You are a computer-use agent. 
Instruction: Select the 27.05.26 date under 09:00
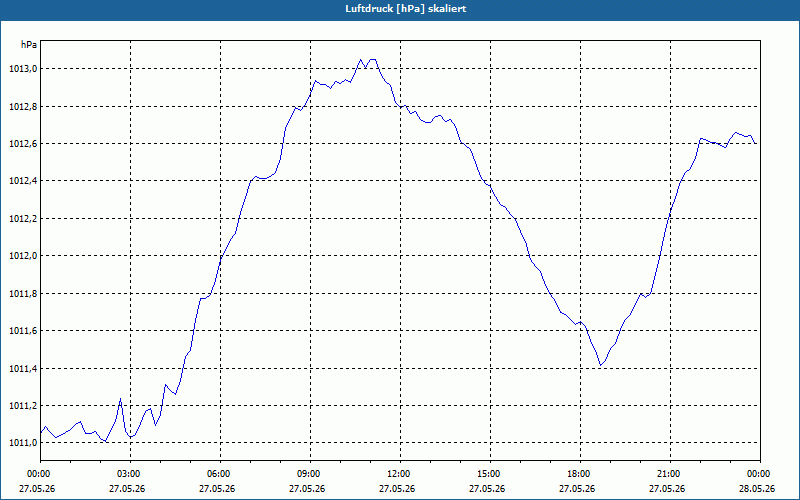(307, 489)
